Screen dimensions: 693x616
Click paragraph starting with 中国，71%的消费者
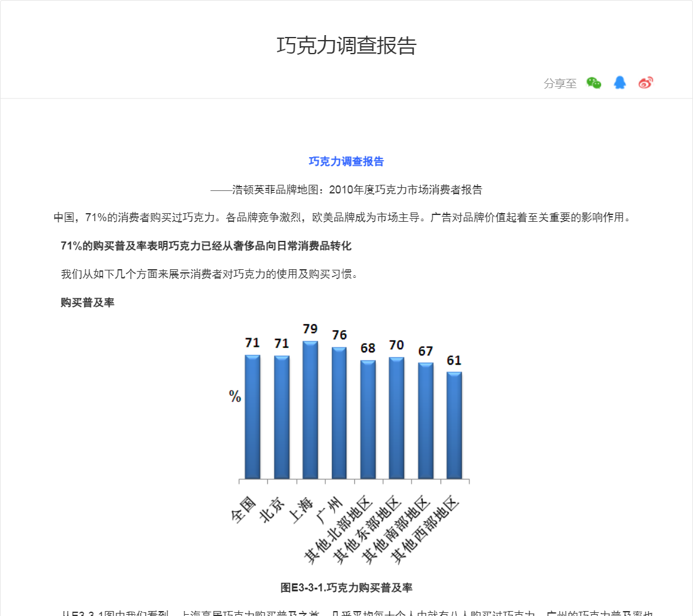pyautogui.click(x=344, y=217)
